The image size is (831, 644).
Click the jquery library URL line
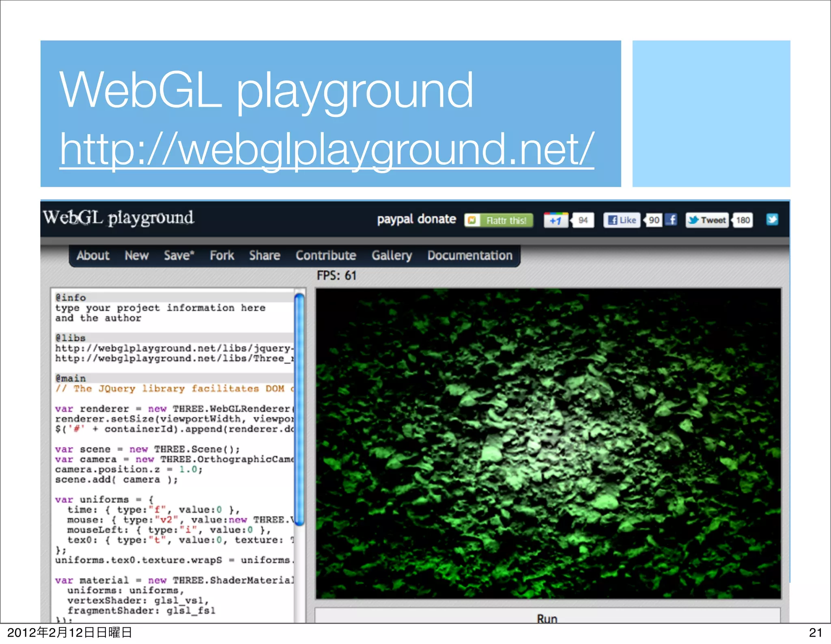point(174,348)
